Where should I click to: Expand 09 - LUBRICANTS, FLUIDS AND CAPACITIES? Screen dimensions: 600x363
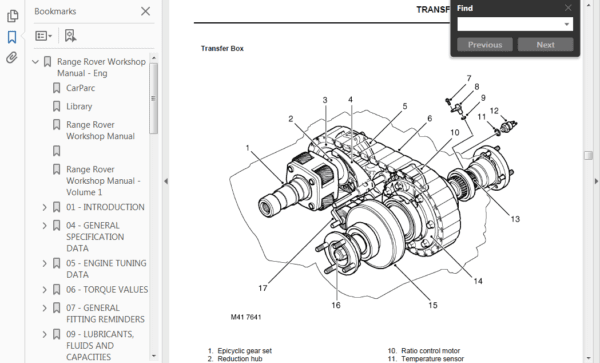(44, 335)
